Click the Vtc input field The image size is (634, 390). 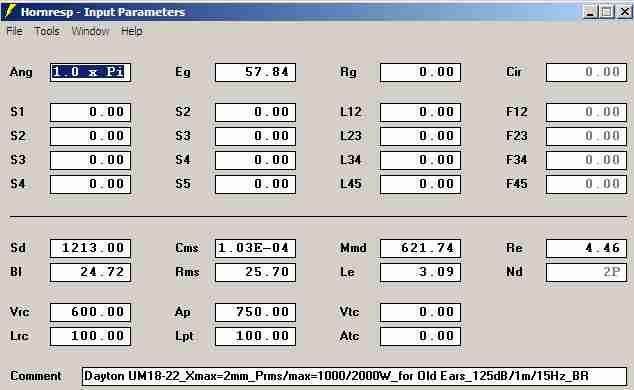[x=420, y=312]
